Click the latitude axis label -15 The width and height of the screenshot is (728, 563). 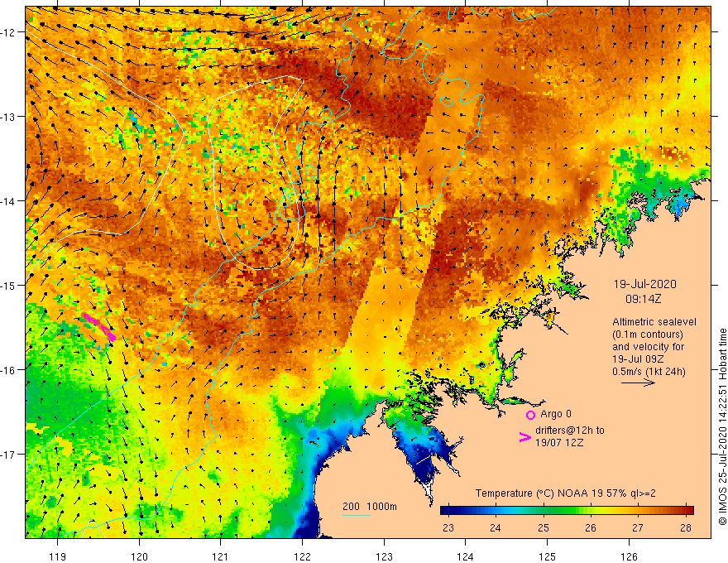click(x=8, y=285)
